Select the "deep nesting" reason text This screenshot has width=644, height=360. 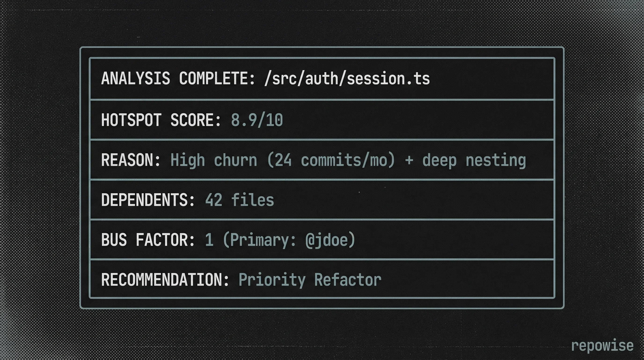474,160
